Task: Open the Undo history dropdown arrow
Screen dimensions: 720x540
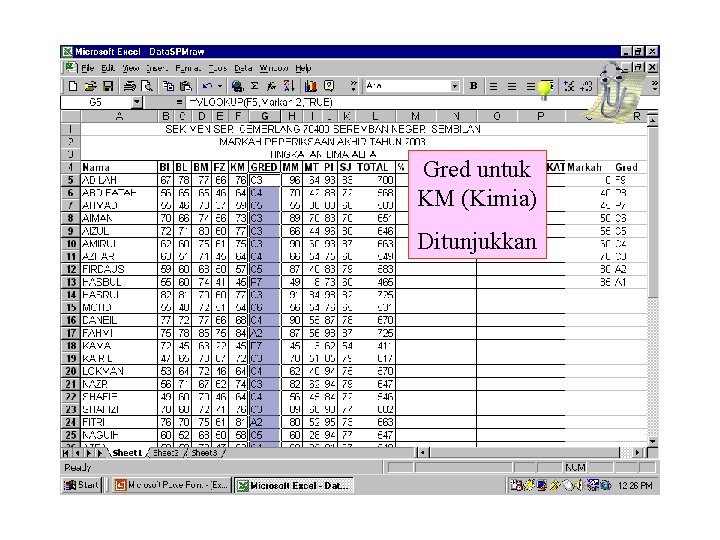Action: (x=219, y=86)
